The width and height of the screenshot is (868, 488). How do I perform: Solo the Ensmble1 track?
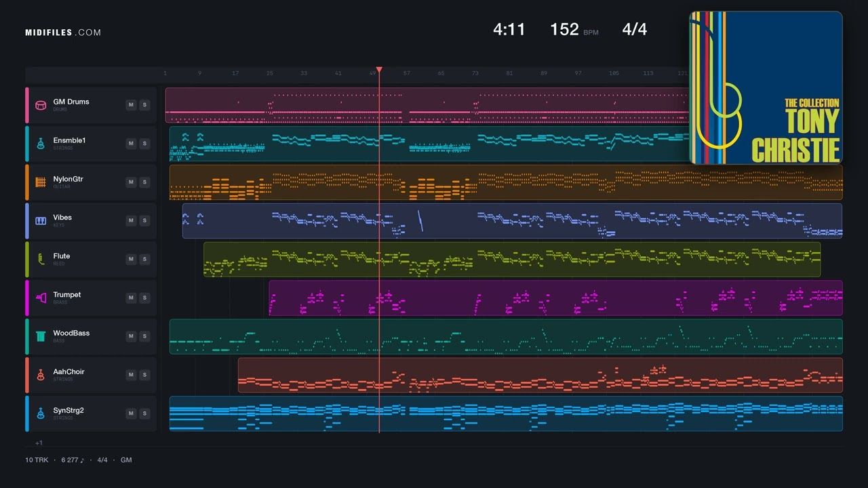click(x=144, y=144)
